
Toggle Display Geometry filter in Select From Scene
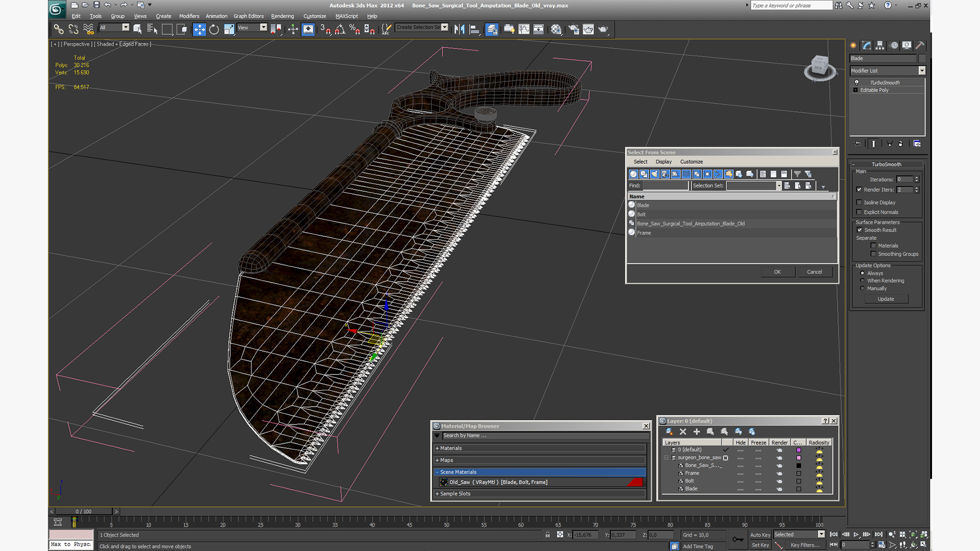[633, 174]
